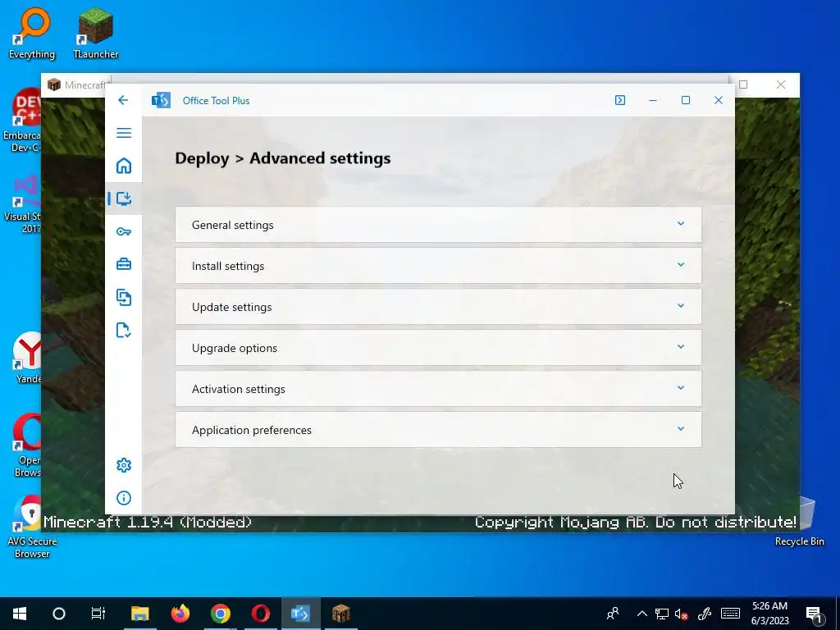The image size is (840, 630).
Task: Select the Deploy icon in sidebar
Action: pos(124,199)
